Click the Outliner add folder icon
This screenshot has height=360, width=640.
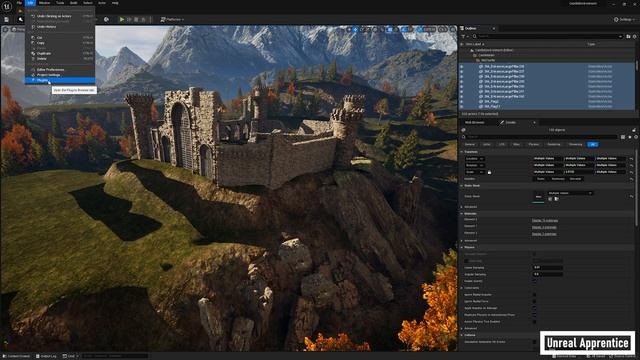pyautogui.click(x=629, y=36)
